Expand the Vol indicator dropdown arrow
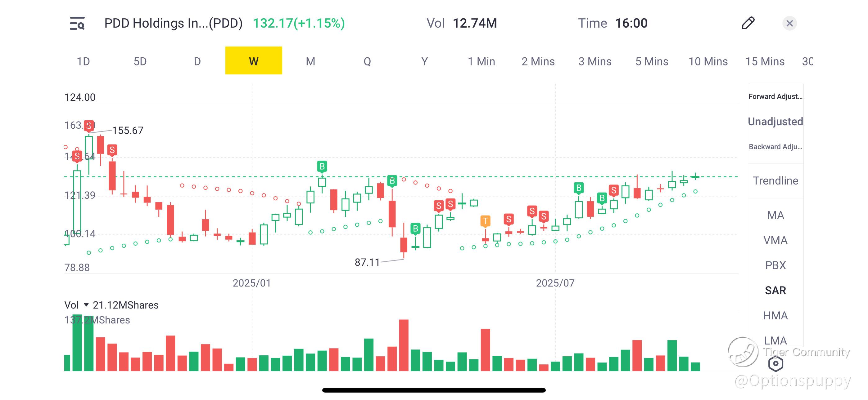Viewport: 868px width, 400px height. (86, 305)
